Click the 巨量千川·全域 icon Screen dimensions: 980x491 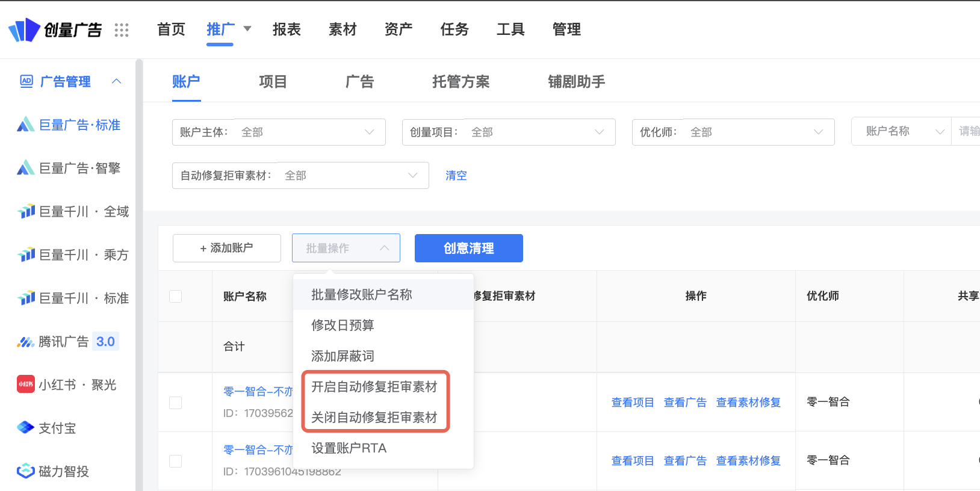[26, 211]
